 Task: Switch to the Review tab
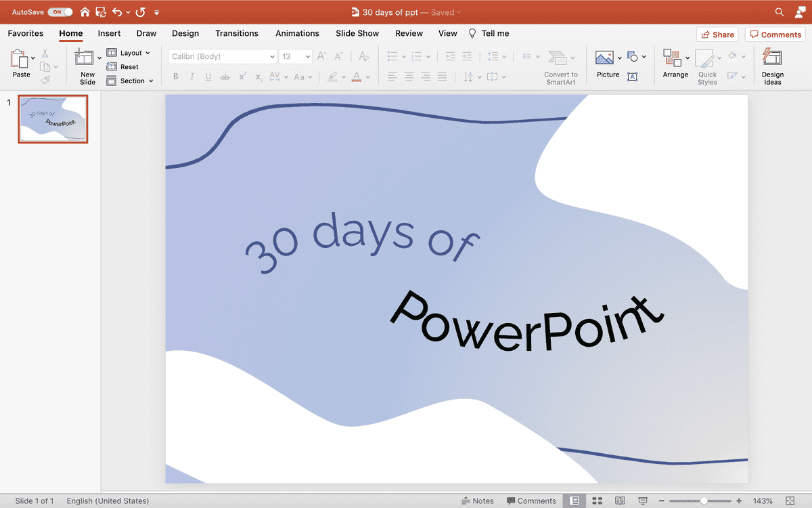click(409, 33)
